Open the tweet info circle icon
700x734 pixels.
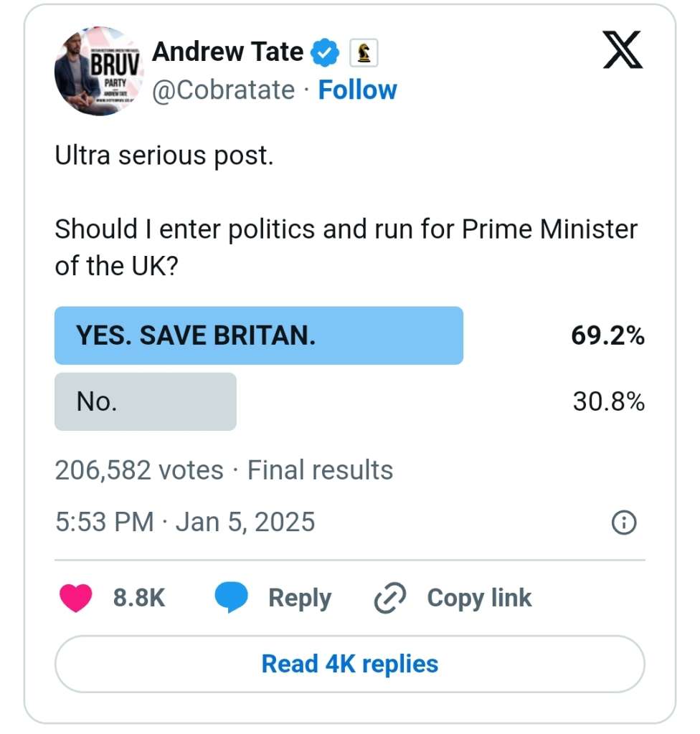pyautogui.click(x=623, y=523)
